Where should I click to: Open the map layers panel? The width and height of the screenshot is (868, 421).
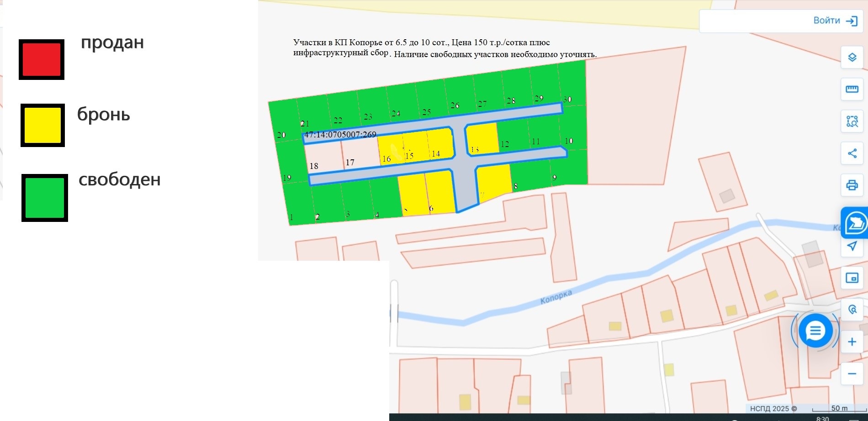click(x=852, y=58)
